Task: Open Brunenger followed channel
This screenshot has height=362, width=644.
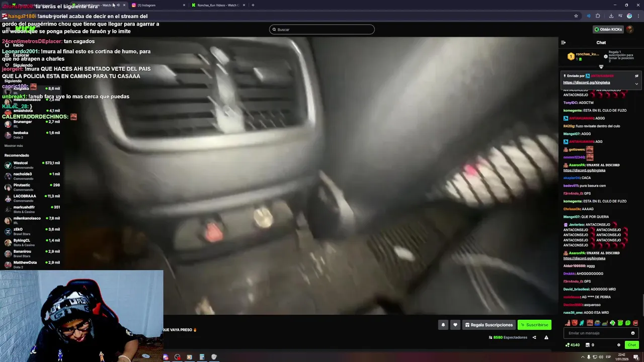Action: (32, 124)
